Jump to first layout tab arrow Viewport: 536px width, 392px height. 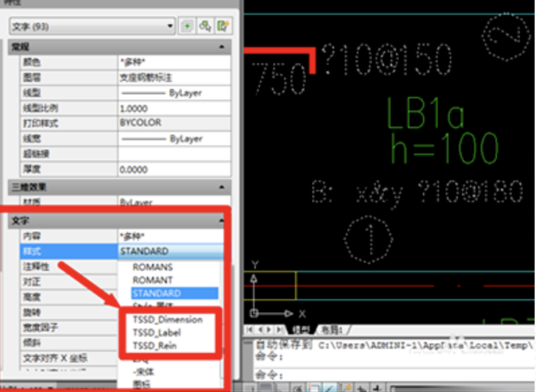pos(250,330)
